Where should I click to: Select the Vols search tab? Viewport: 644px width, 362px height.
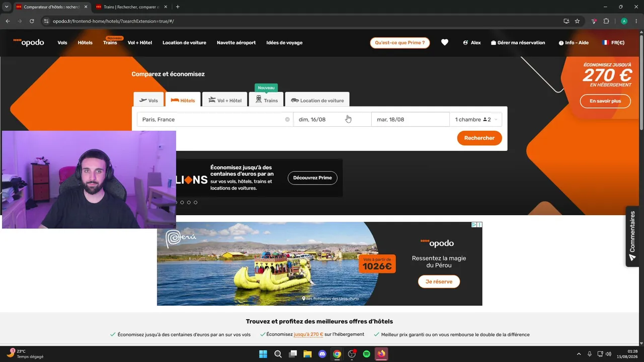[148, 100]
